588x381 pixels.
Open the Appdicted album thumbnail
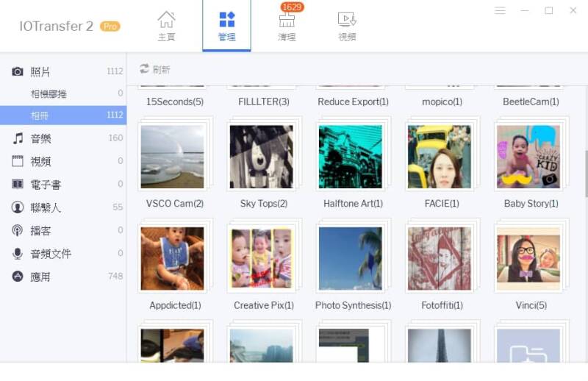(x=173, y=258)
